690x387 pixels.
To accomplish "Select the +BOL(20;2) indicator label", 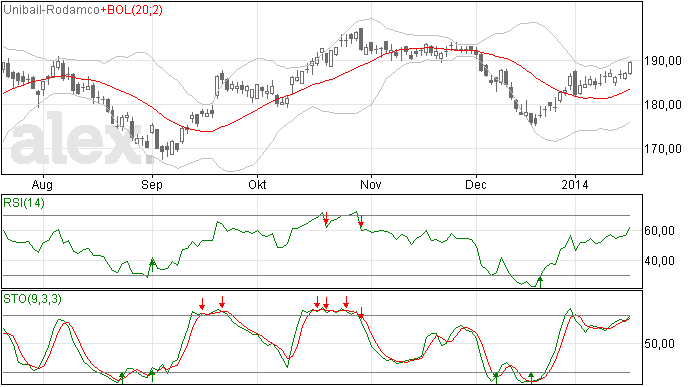I will (132, 10).
